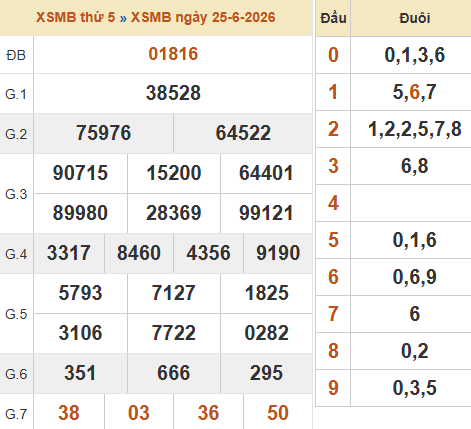Click the G.5 number 1825

click(266, 293)
